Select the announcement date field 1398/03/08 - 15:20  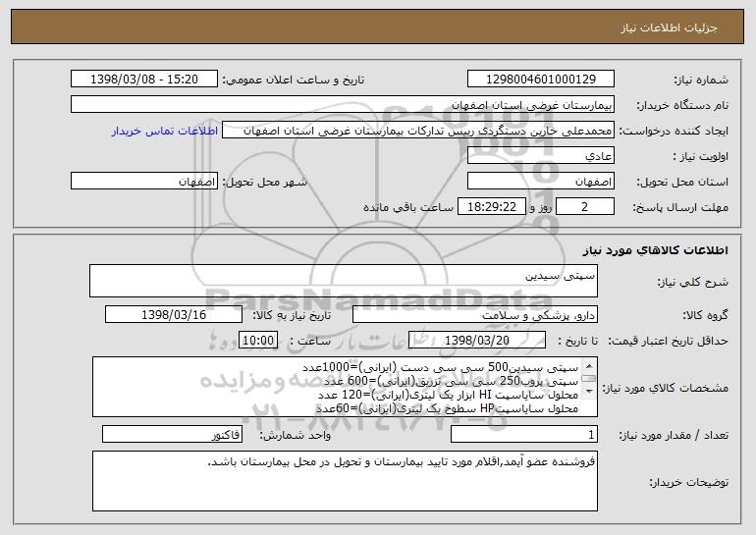[144, 80]
